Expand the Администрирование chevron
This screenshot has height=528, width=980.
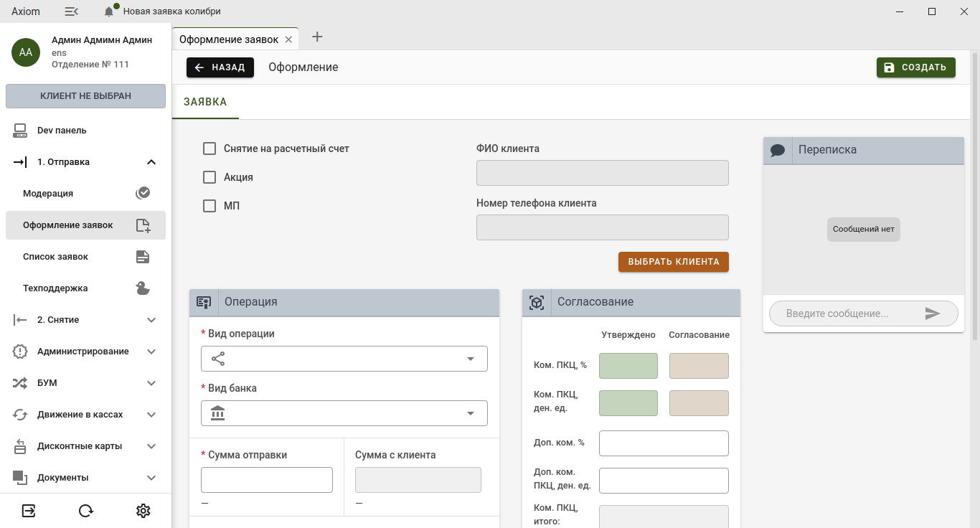click(x=151, y=352)
